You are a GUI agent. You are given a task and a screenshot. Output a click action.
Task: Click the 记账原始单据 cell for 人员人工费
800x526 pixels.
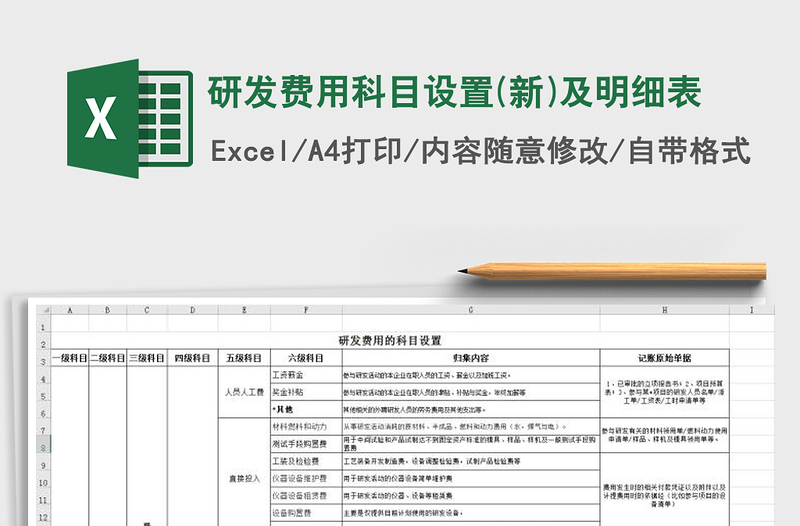[x=665, y=392]
